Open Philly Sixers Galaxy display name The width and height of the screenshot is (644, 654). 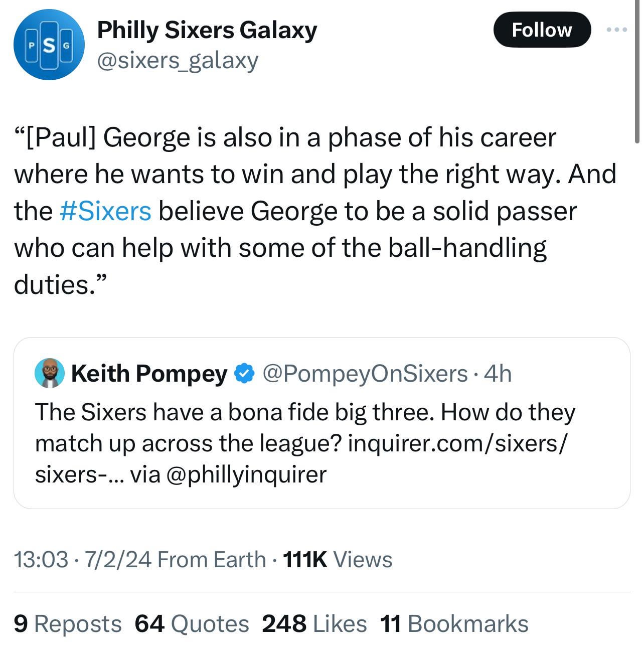(x=207, y=30)
